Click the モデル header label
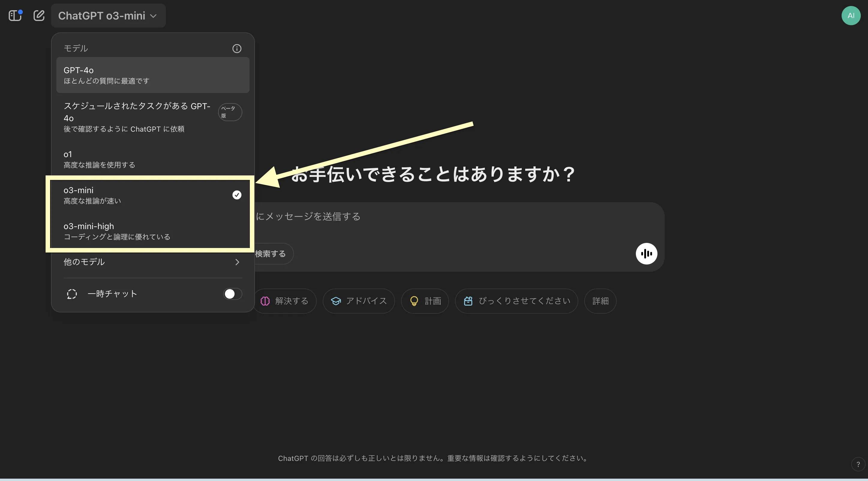 (x=76, y=49)
